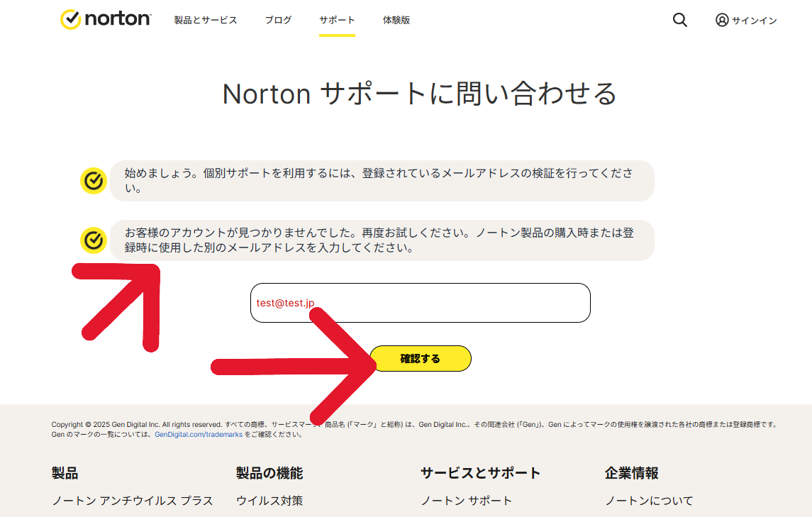Open the ノートン サポート footer link

click(466, 501)
